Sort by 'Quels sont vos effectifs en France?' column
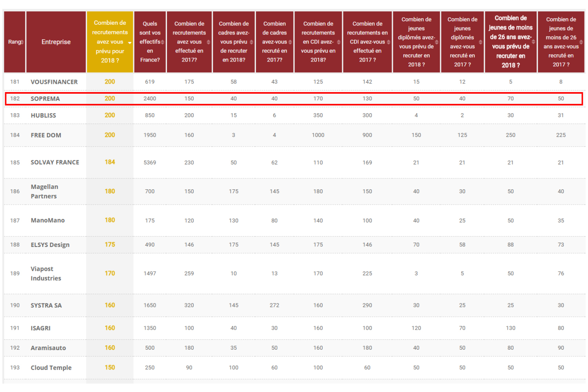The height and width of the screenshot is (392, 588). tap(150, 42)
